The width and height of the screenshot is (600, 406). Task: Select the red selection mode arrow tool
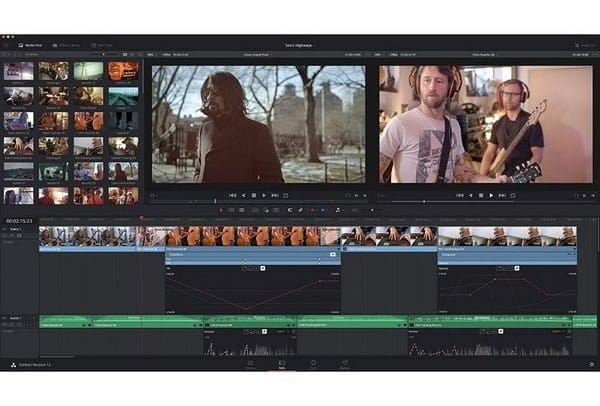coord(221,210)
